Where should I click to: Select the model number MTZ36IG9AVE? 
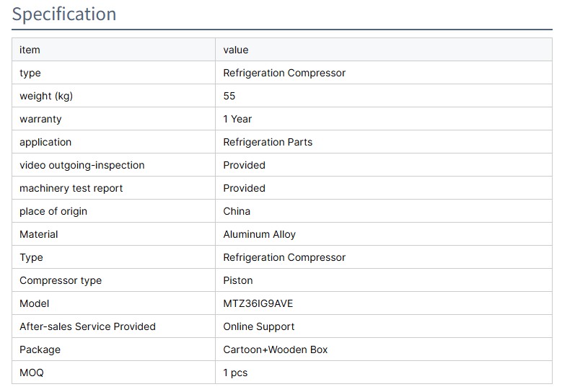point(258,303)
